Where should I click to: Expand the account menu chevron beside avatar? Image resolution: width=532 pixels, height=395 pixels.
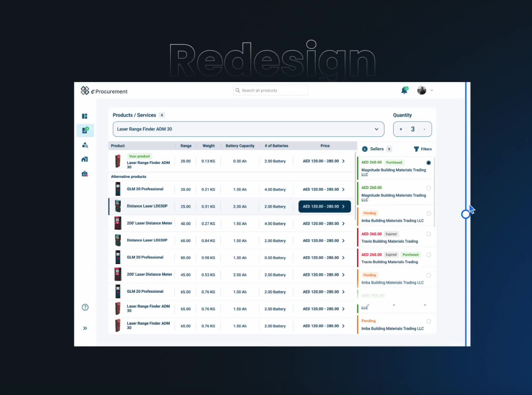tap(431, 90)
